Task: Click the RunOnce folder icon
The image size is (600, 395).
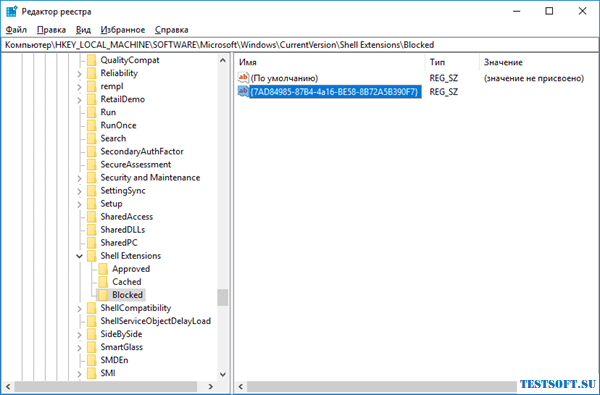Action: (x=91, y=125)
